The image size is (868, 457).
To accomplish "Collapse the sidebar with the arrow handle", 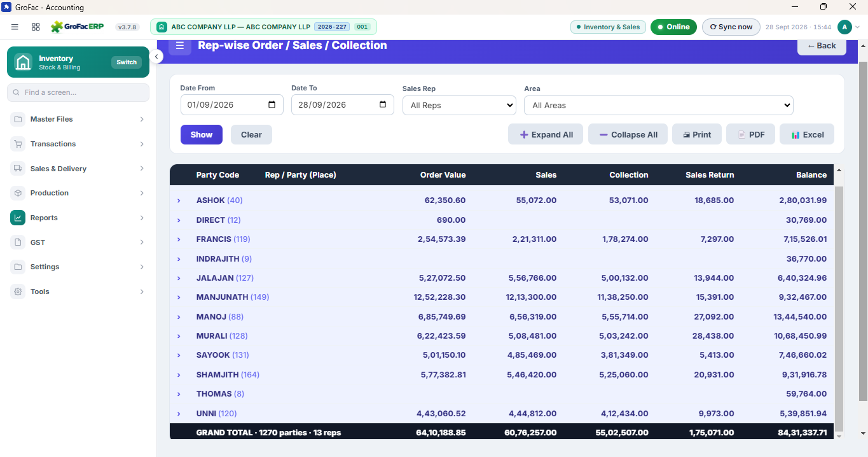I will tap(156, 57).
